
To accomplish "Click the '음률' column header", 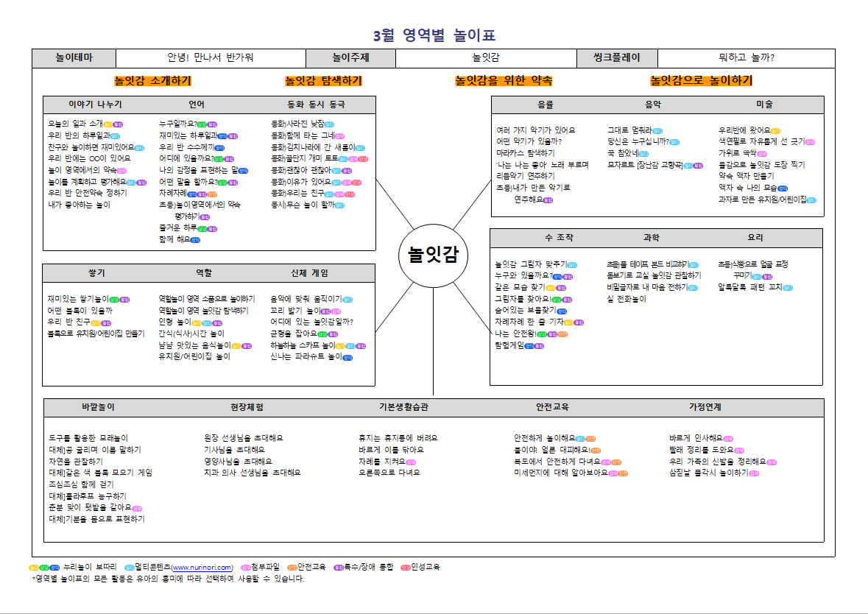I will [x=546, y=105].
